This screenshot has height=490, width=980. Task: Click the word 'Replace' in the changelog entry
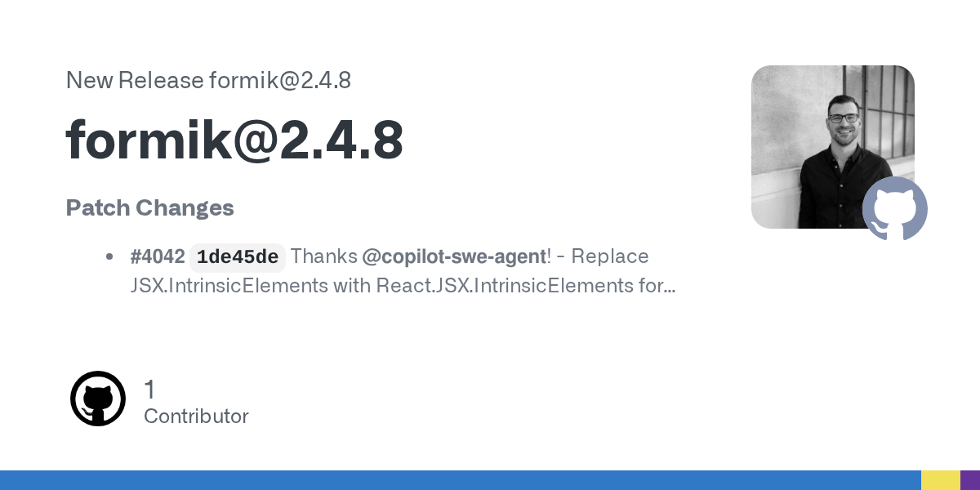tap(609, 256)
